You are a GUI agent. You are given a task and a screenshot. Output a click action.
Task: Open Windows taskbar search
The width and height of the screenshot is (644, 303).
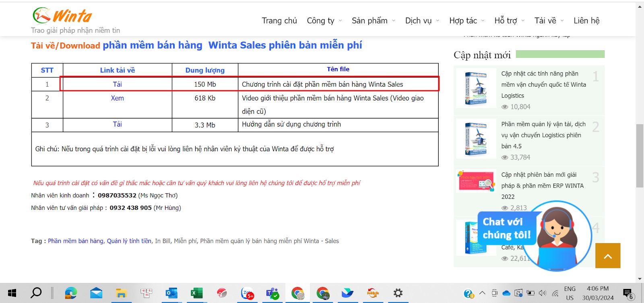tap(36, 293)
